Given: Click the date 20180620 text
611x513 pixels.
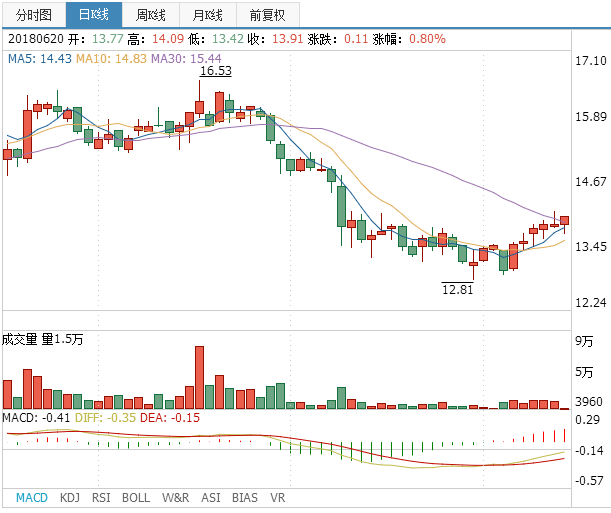Looking at the screenshot, I should [36, 39].
